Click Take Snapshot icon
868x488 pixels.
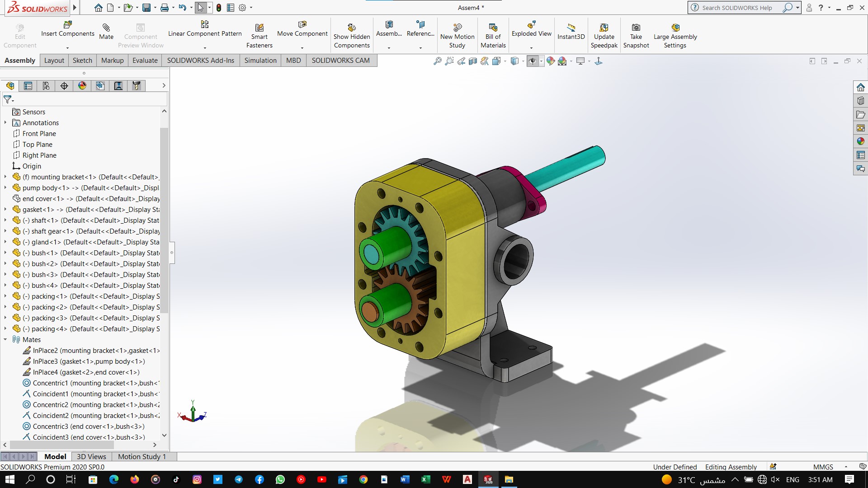(636, 28)
